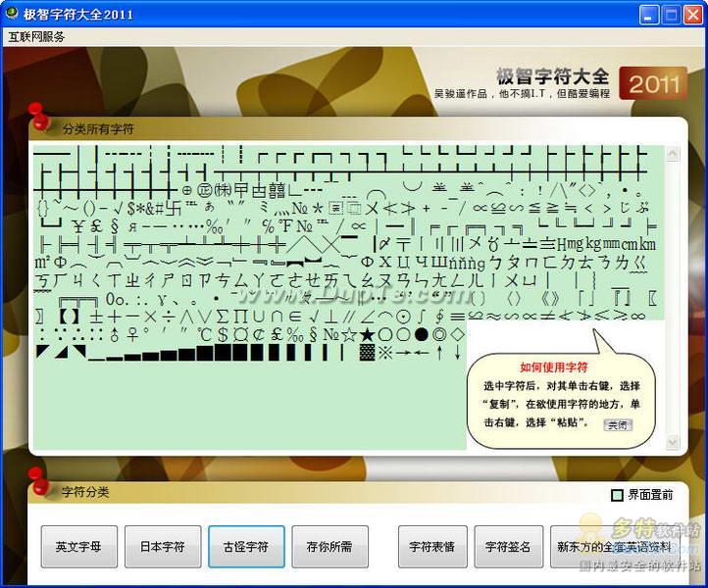Select the double-happiness 囍 character
This screenshot has height=588, width=708.
click(x=278, y=190)
